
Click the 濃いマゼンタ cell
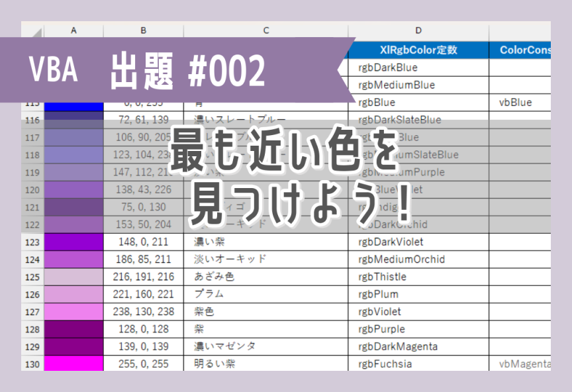pyautogui.click(x=266, y=347)
